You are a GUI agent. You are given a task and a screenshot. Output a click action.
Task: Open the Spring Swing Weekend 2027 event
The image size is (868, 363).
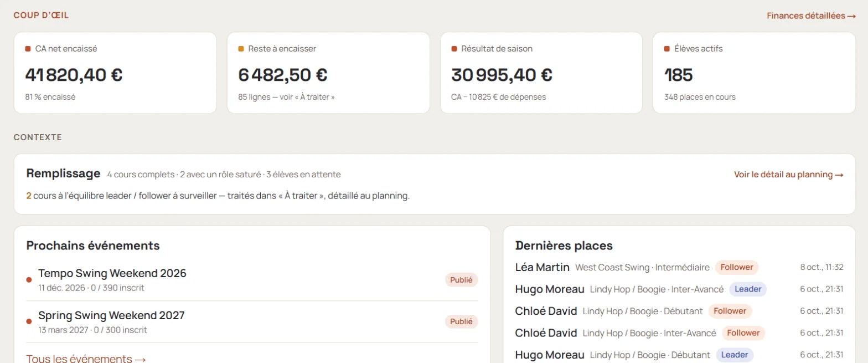111,315
